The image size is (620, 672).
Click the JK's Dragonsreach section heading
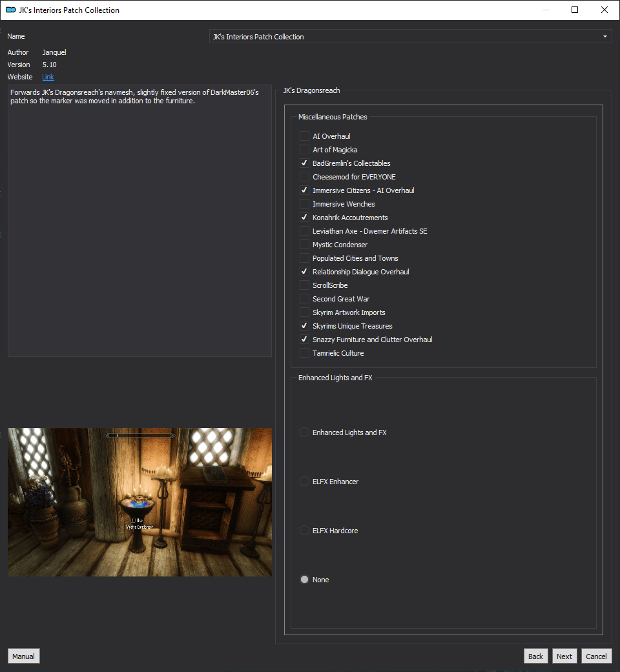(312, 90)
